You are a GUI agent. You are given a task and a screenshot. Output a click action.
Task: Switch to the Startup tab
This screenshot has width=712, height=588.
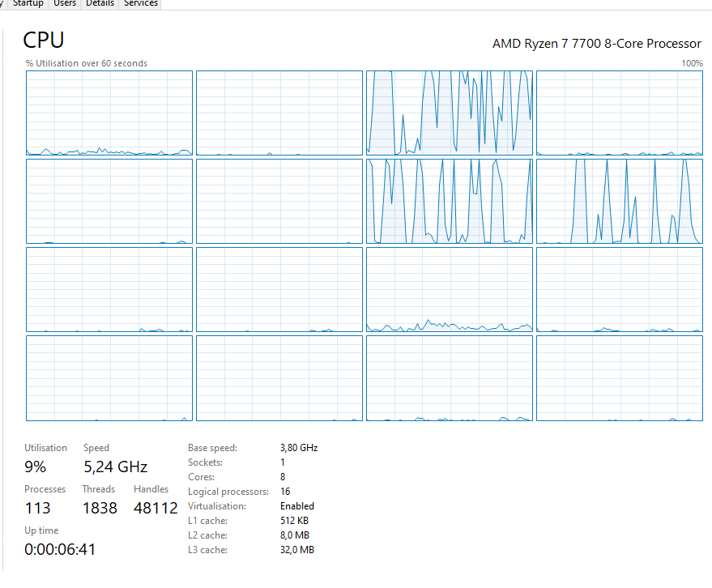point(28,3)
